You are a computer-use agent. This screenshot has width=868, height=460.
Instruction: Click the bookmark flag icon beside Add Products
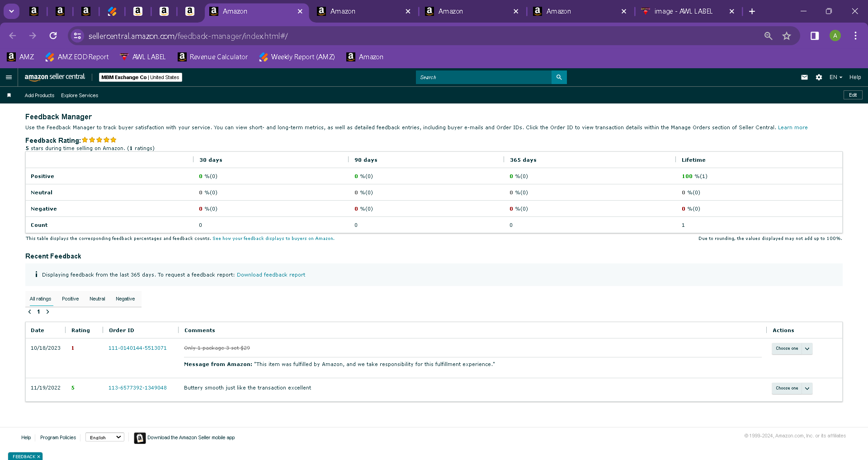[x=9, y=95]
